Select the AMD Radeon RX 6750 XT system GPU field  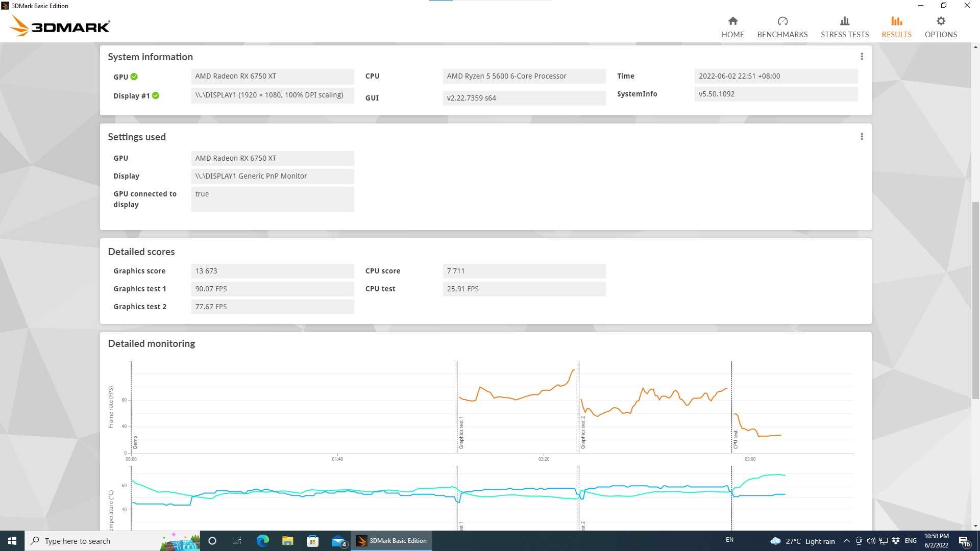tap(273, 76)
